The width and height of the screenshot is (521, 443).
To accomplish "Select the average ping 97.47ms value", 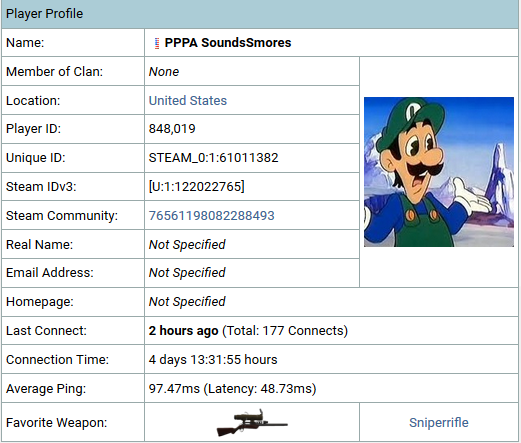I will pyautogui.click(x=174, y=389).
